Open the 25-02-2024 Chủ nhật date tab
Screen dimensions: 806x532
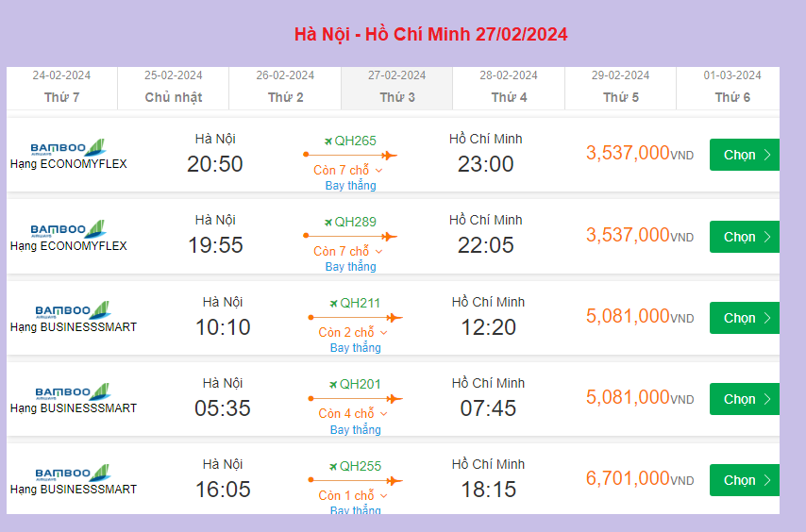click(x=173, y=87)
